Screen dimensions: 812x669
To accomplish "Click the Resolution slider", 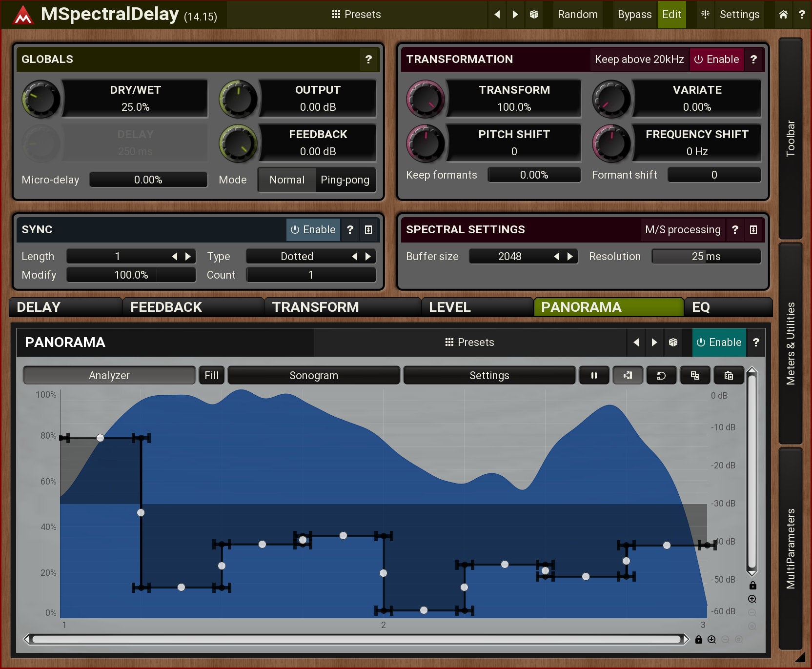I will (706, 257).
